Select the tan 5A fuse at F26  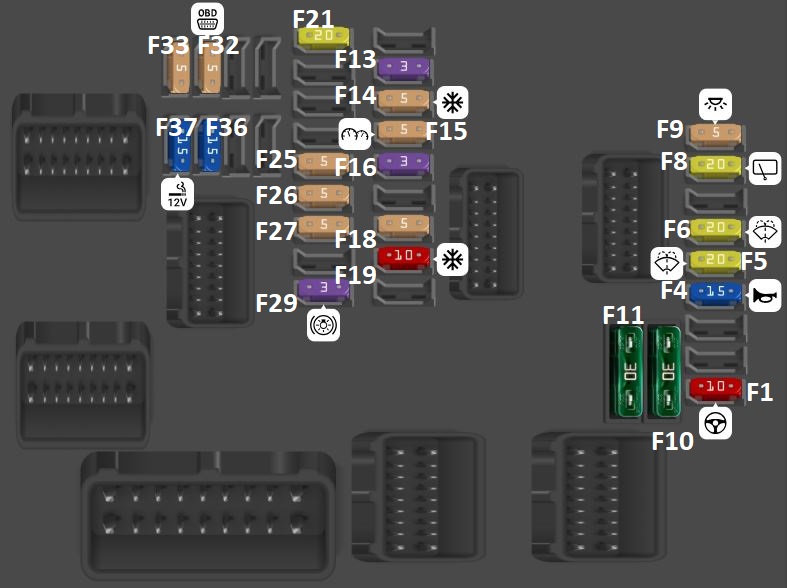point(323,194)
